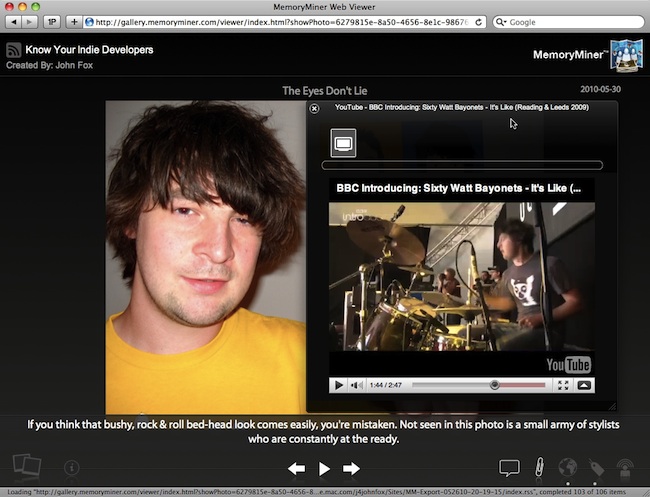The image size is (650, 497).
Task: Click the 2010-05-30 date text
Action: (600, 89)
